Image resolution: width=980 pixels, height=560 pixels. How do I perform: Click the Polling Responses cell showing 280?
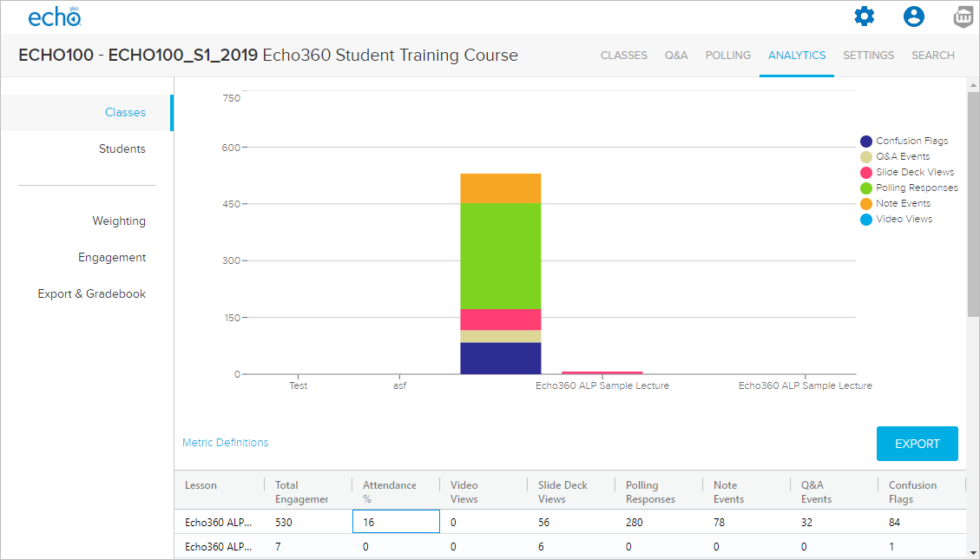pyautogui.click(x=659, y=522)
